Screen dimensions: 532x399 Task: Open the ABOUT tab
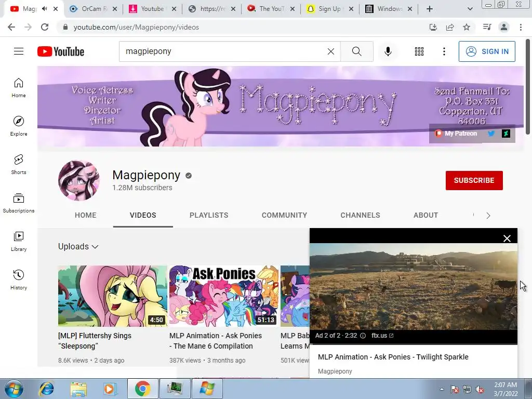(x=426, y=215)
